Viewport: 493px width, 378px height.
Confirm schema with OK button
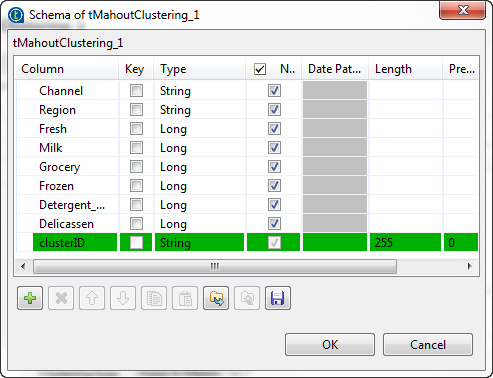coord(330,345)
